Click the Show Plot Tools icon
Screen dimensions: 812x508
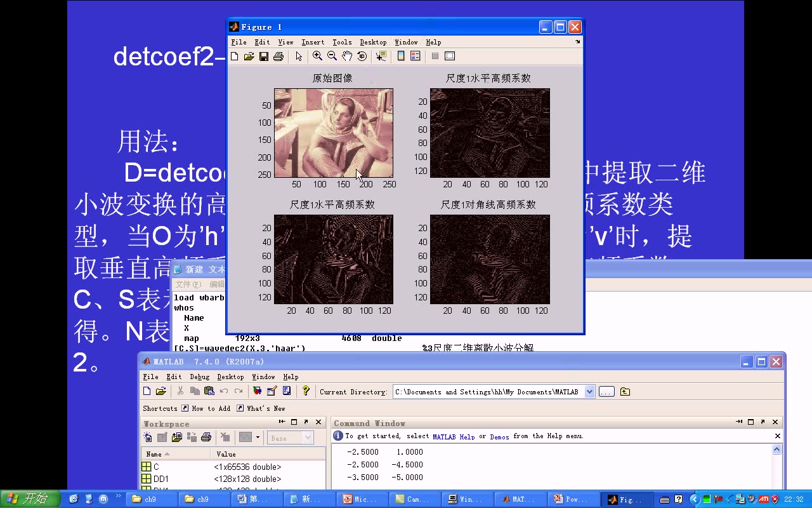click(x=450, y=57)
